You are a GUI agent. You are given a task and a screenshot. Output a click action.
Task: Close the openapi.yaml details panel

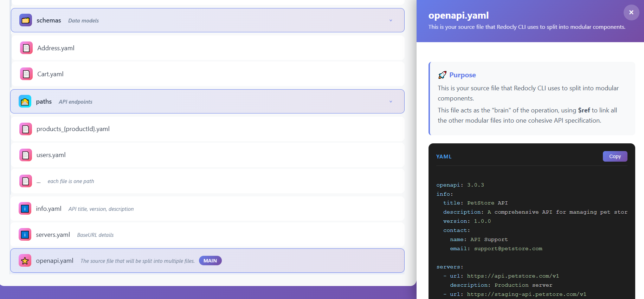pyautogui.click(x=631, y=12)
